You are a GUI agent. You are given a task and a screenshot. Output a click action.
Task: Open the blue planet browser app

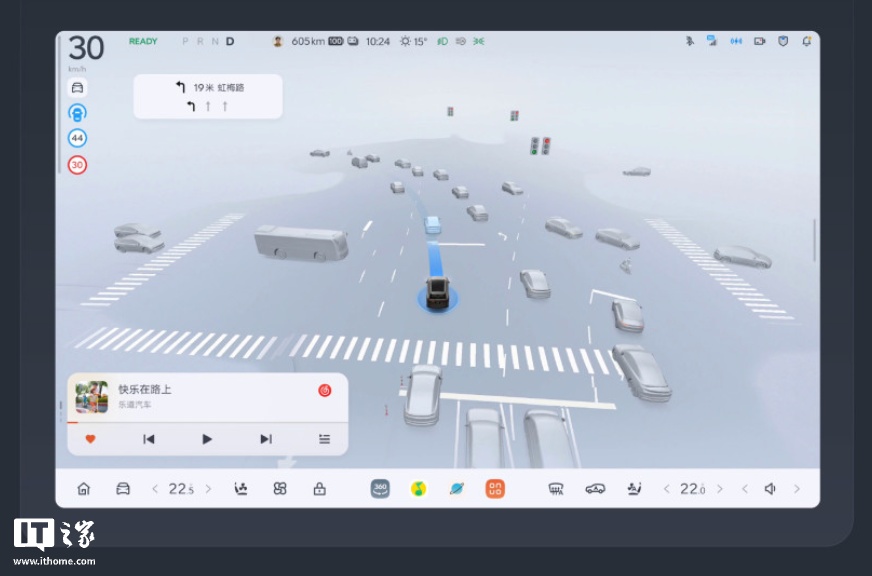tap(456, 489)
